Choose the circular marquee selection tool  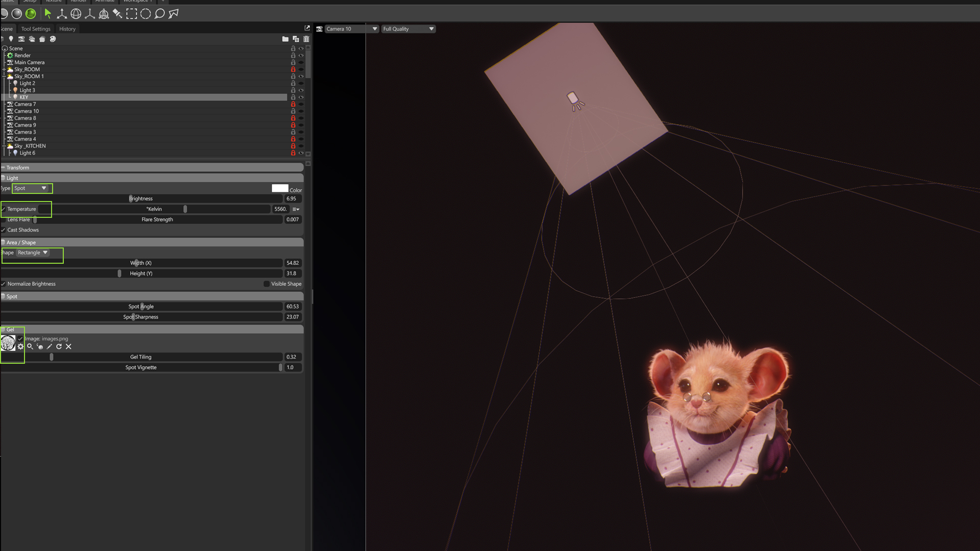click(x=145, y=14)
